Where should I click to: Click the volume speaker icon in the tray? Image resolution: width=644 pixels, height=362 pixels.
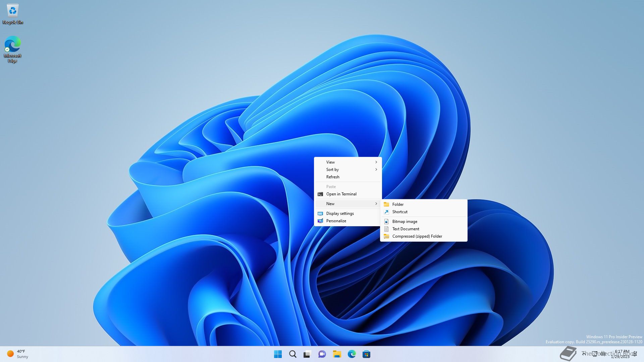[603, 354]
